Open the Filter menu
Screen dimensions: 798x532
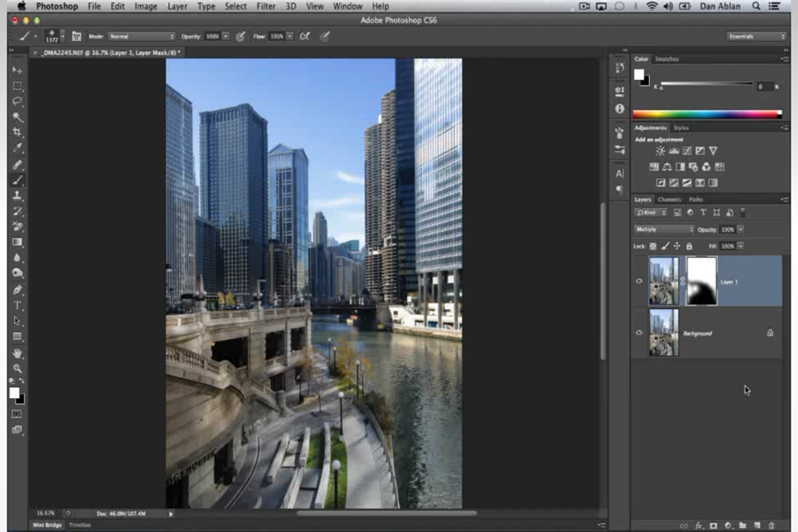(x=266, y=7)
